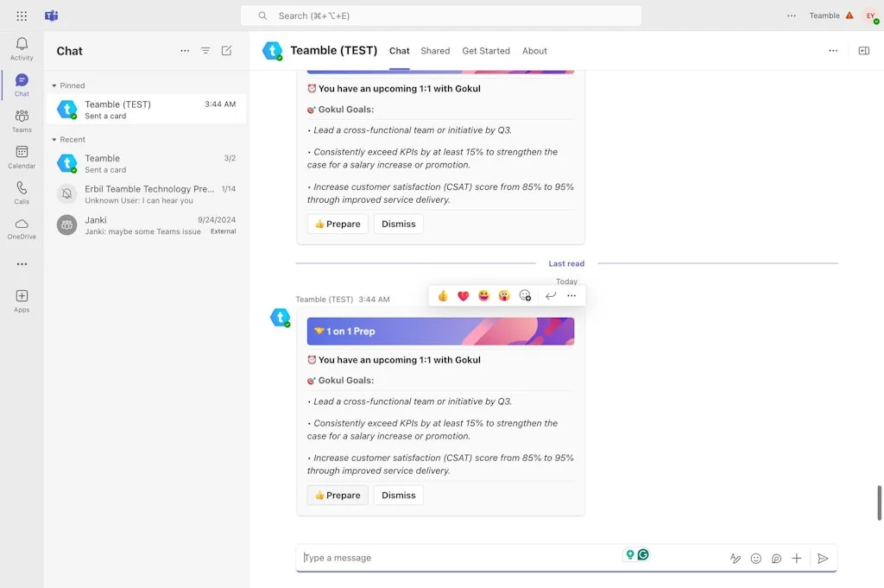Open text formatting options for the message
Image resolution: width=884 pixels, height=588 pixels.
coord(735,558)
